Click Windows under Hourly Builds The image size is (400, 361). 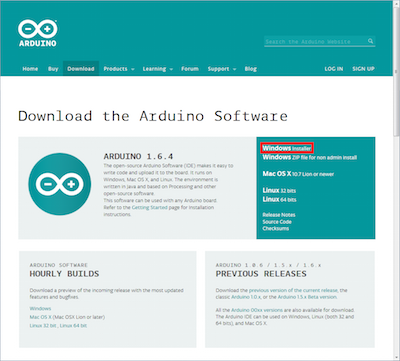40,308
